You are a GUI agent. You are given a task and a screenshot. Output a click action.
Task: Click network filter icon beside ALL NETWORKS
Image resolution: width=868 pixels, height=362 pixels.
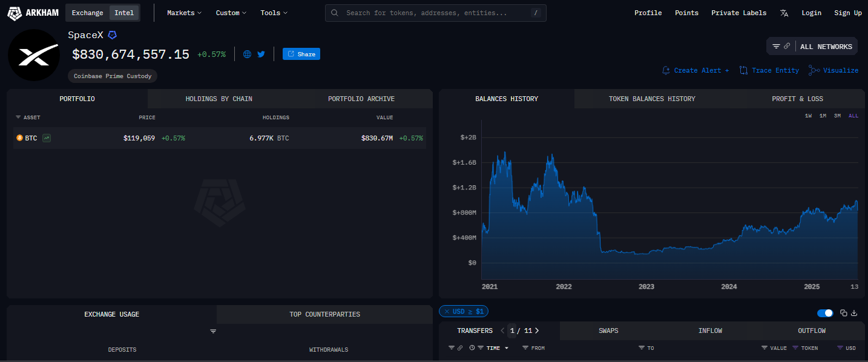(x=776, y=46)
